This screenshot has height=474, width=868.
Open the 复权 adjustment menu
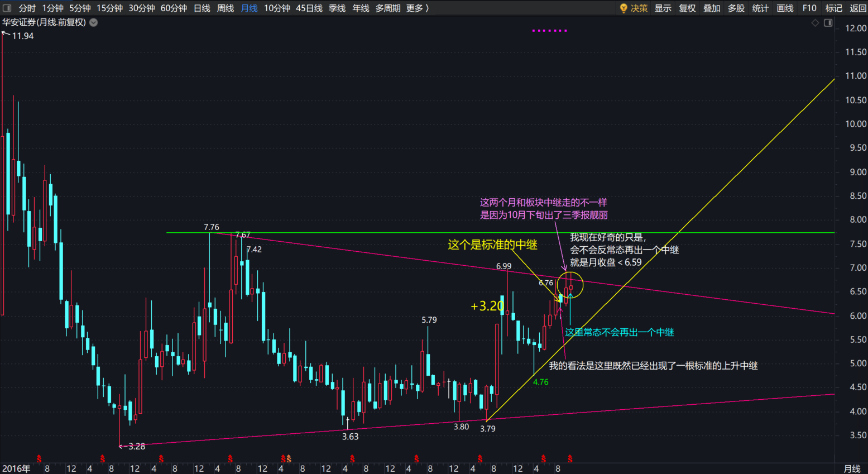click(687, 8)
